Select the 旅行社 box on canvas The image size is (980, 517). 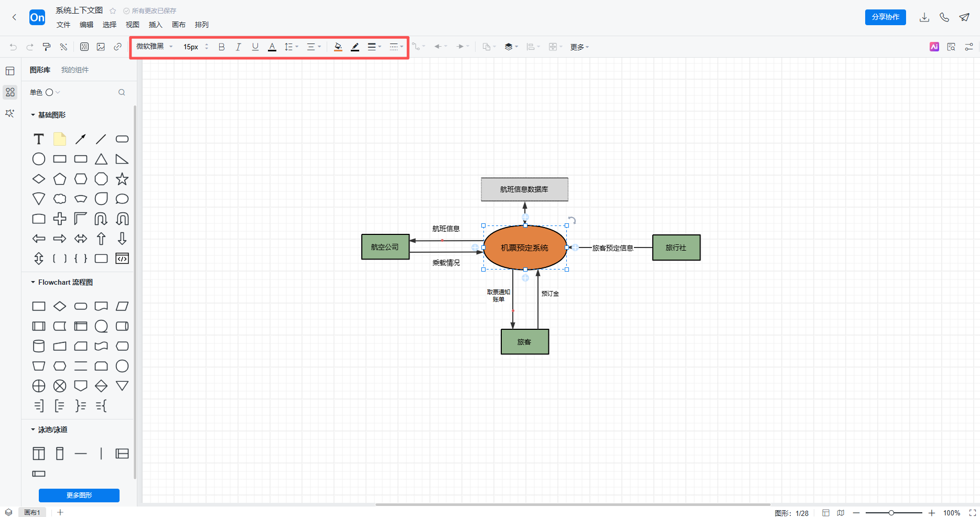click(x=676, y=247)
